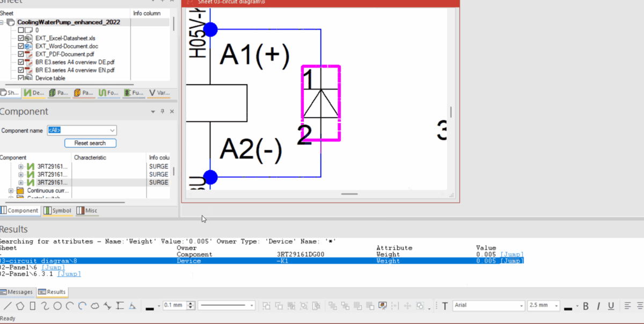Uncheck the EXT_Excel-Datasheet.xls sheet
The height and width of the screenshot is (324, 644).
[20, 38]
